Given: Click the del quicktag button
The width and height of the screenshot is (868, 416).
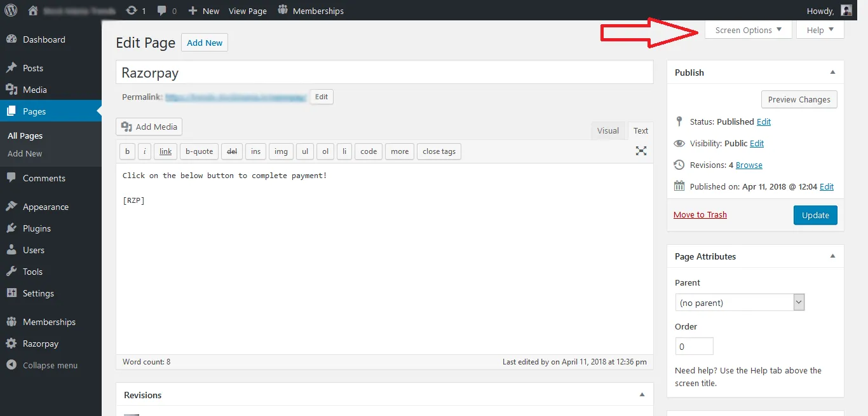Looking at the screenshot, I should 232,151.
